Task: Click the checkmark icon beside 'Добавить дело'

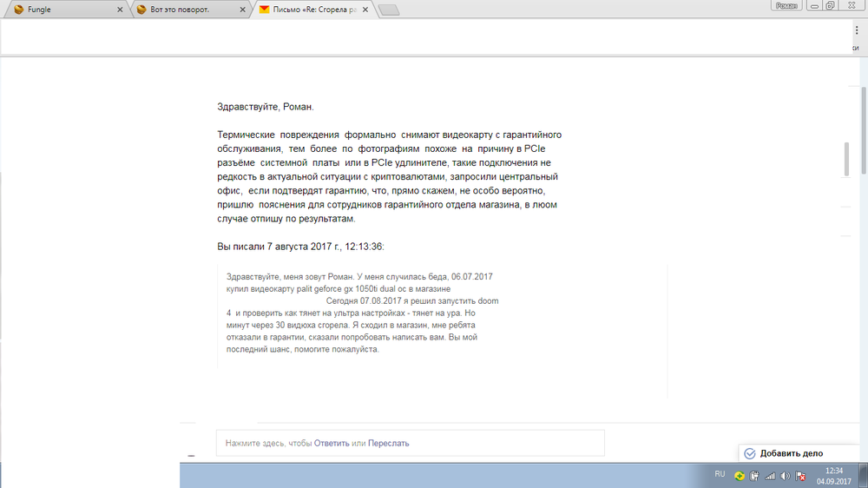Action: [750, 453]
